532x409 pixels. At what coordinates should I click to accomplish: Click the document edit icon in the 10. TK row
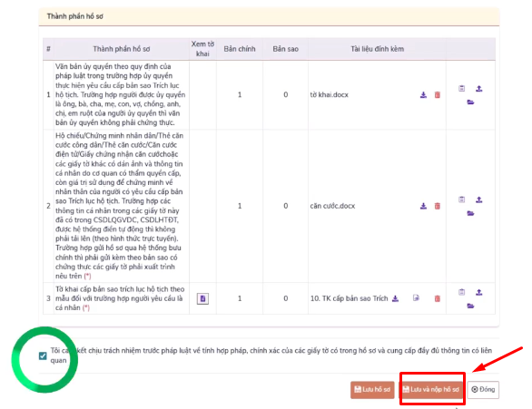[416, 298]
